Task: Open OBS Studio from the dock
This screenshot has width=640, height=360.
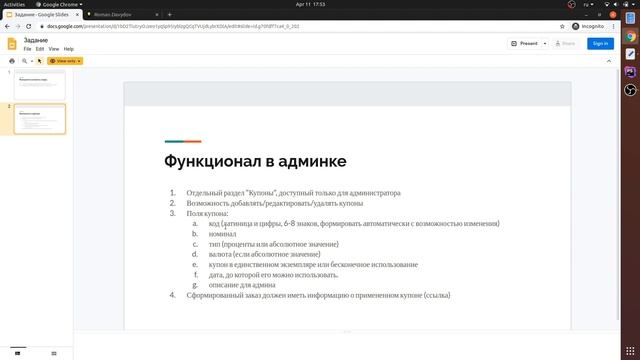Action: [x=630, y=90]
